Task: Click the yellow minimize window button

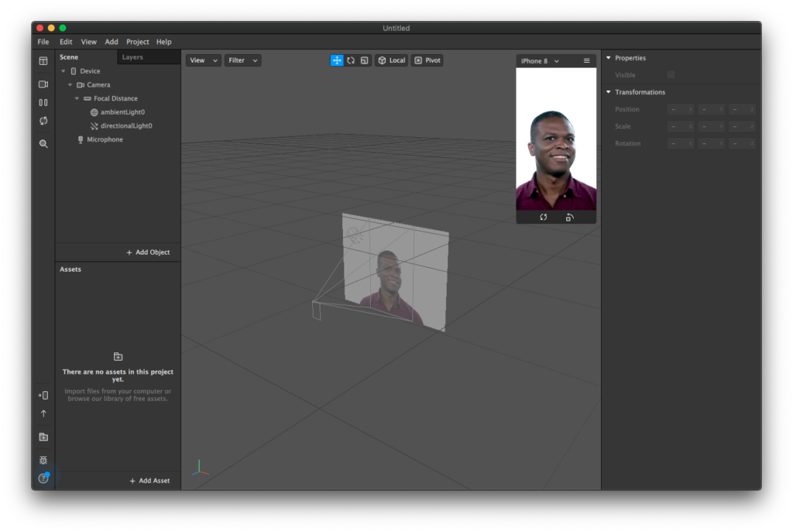Action: (x=51, y=29)
